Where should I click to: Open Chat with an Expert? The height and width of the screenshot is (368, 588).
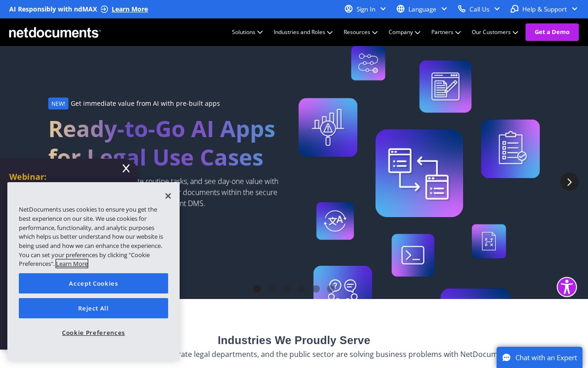coord(539,357)
